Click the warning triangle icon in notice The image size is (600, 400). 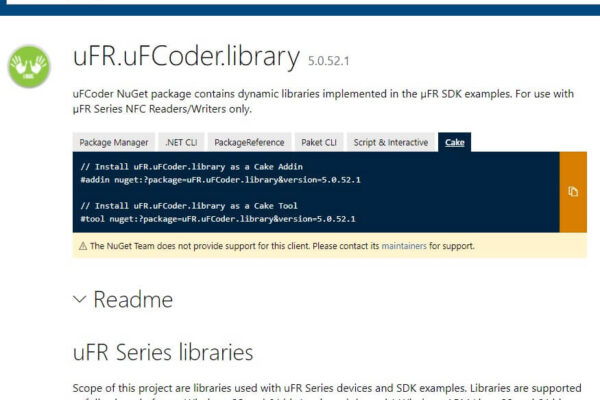(x=83, y=246)
